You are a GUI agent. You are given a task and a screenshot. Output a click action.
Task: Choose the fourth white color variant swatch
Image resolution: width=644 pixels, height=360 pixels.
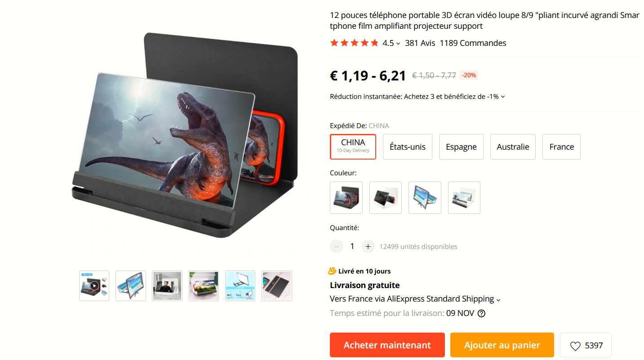click(464, 198)
